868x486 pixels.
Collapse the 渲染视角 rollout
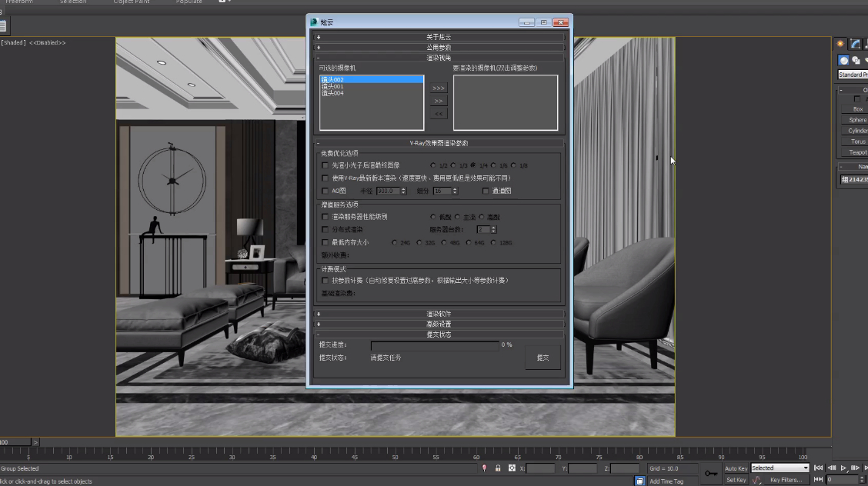coord(439,58)
